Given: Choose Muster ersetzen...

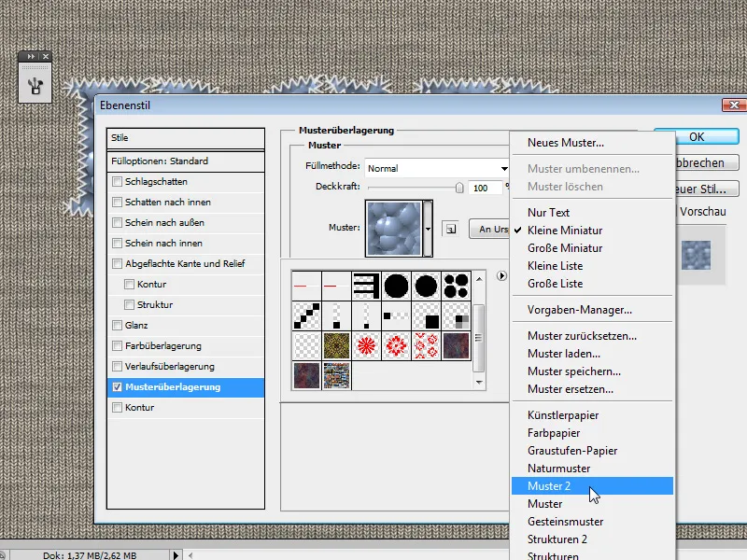Looking at the screenshot, I should [x=571, y=389].
